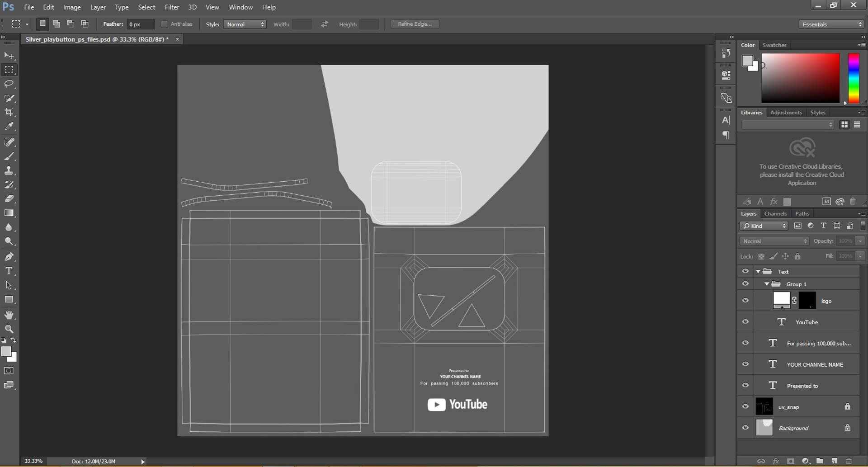Open the Style dropdown set to Normal
Viewport: 868px width, 467px height.
coord(245,24)
